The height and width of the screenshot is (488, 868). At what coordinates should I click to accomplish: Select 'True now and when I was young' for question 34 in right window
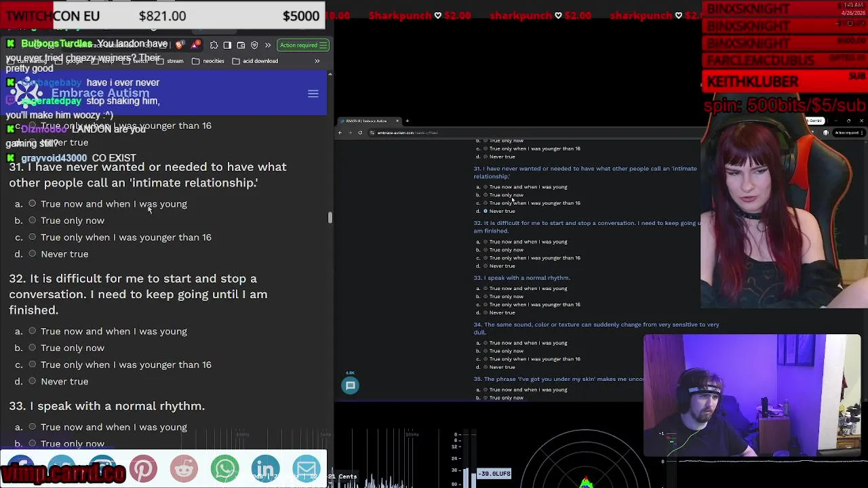[x=485, y=343]
